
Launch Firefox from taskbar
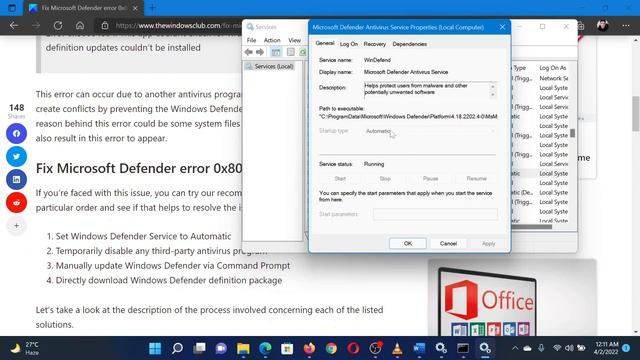(x=309, y=348)
